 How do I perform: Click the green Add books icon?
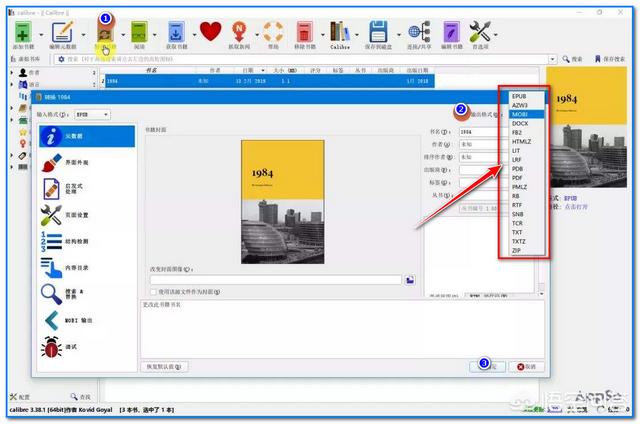tap(23, 32)
